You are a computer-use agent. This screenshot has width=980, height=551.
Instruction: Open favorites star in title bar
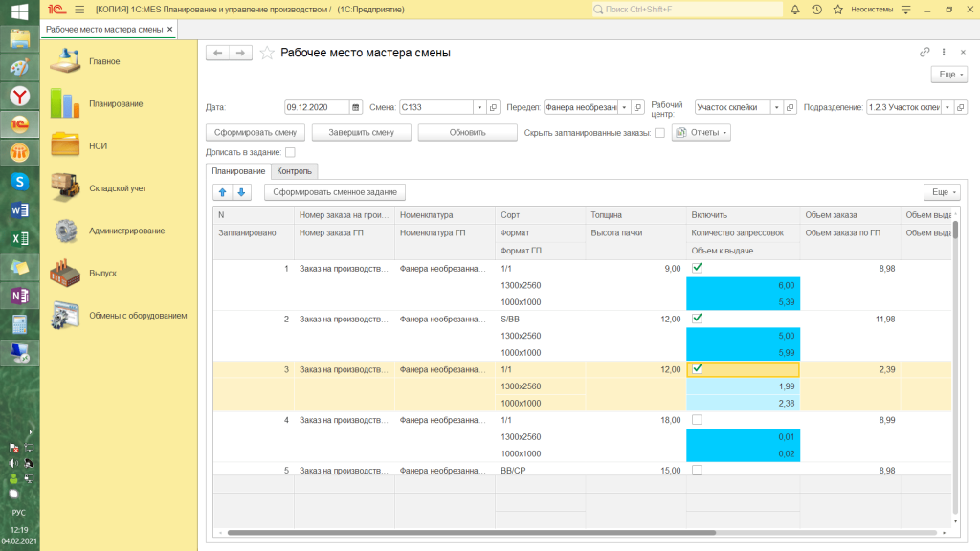(838, 10)
